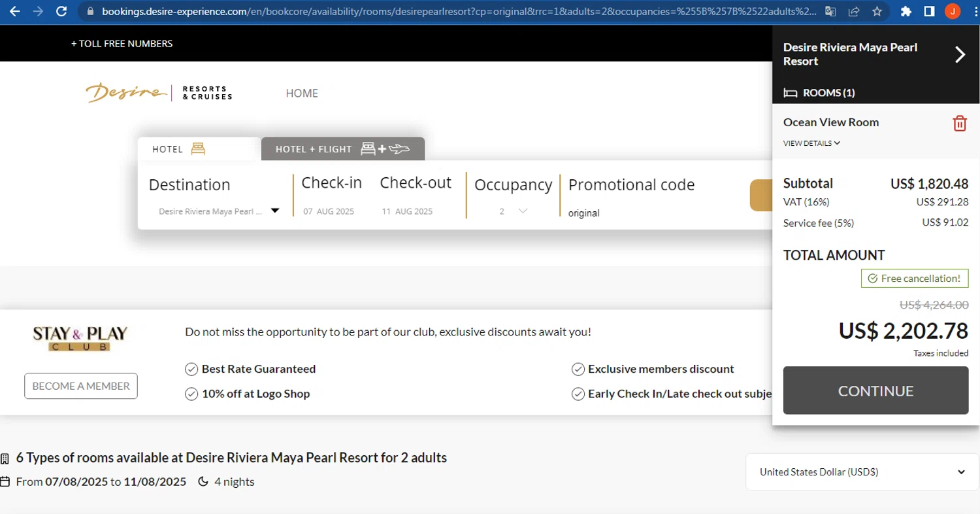Click the VAT (16%) line
Screen dimensions: 980x514
[875, 202]
